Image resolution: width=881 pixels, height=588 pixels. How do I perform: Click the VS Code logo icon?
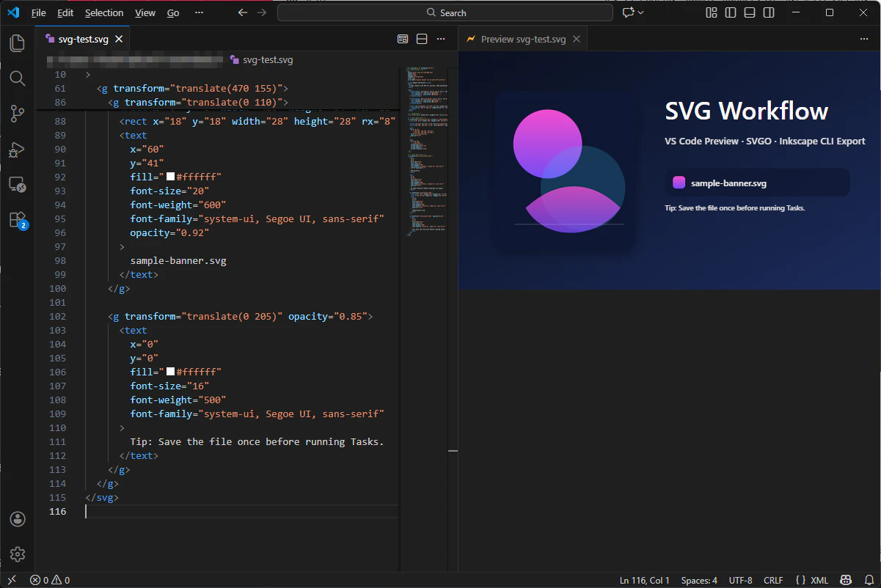pos(13,12)
